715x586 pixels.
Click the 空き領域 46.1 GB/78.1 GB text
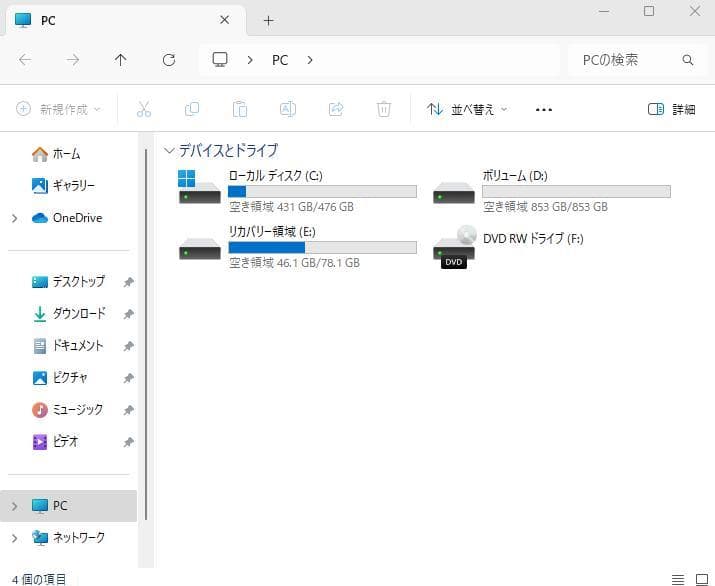(x=295, y=263)
